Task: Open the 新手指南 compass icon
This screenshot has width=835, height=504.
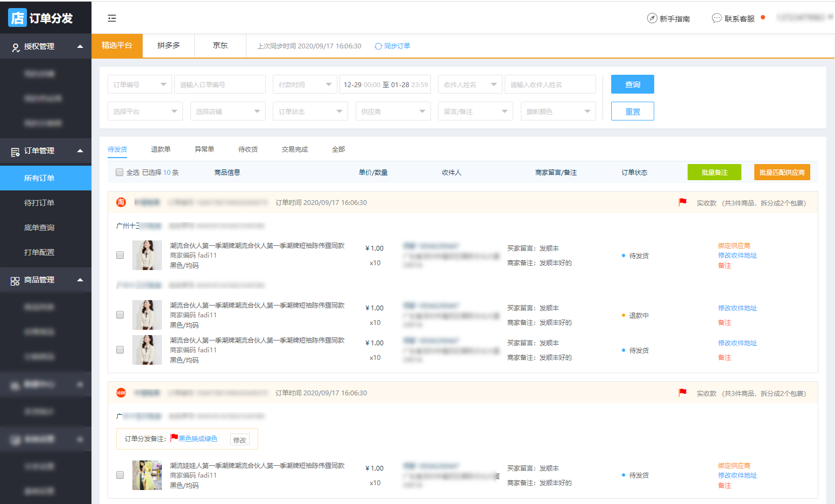Action: (x=652, y=18)
